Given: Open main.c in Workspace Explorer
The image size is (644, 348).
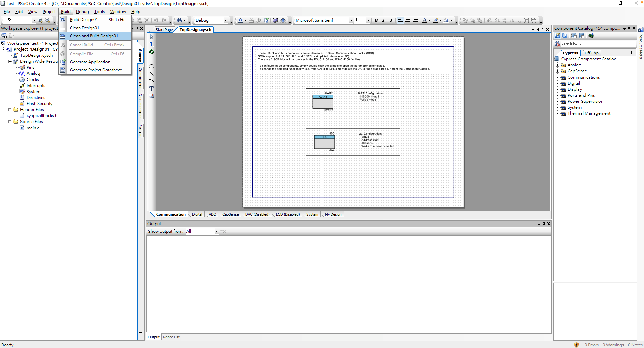Looking at the screenshot, I should coord(33,128).
